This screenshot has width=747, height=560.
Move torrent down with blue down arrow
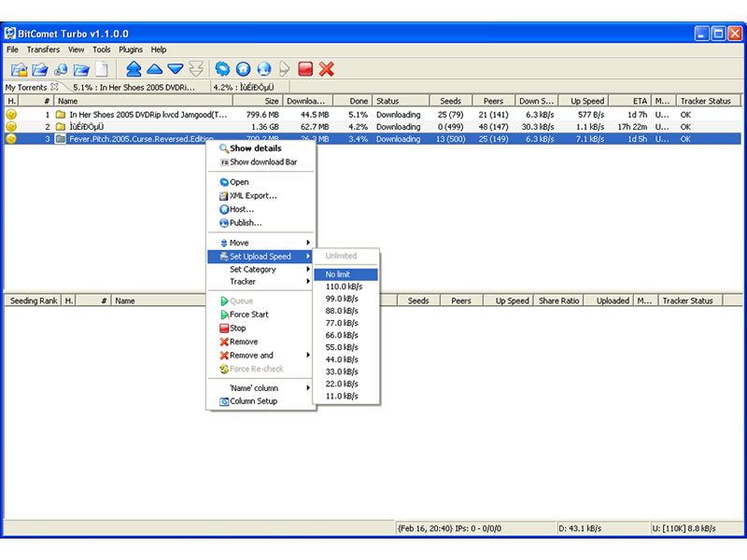(x=176, y=69)
